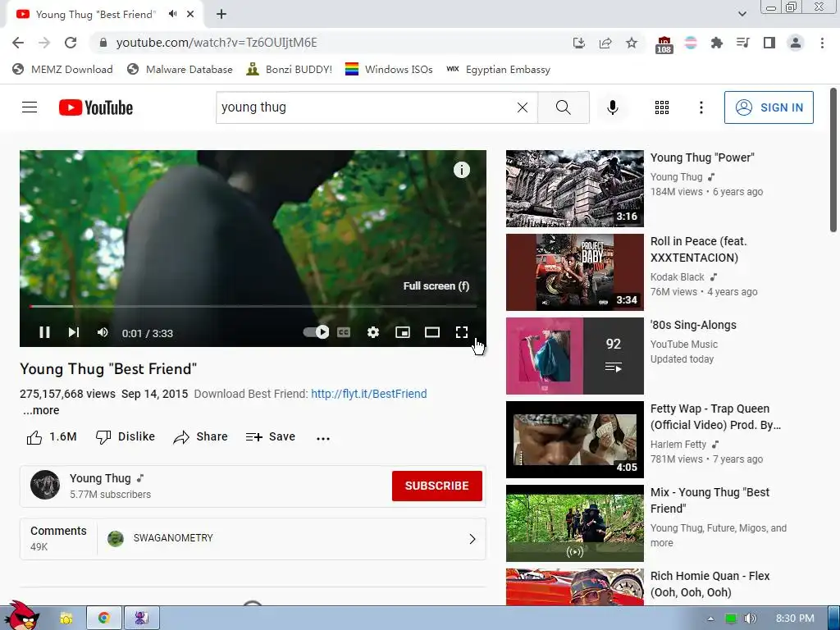Image resolution: width=840 pixels, height=630 pixels.
Task: Open a new browser tab
Action: tap(221, 15)
